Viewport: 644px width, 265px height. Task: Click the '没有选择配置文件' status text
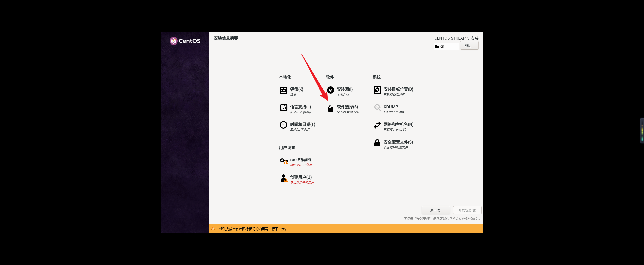coord(396,147)
